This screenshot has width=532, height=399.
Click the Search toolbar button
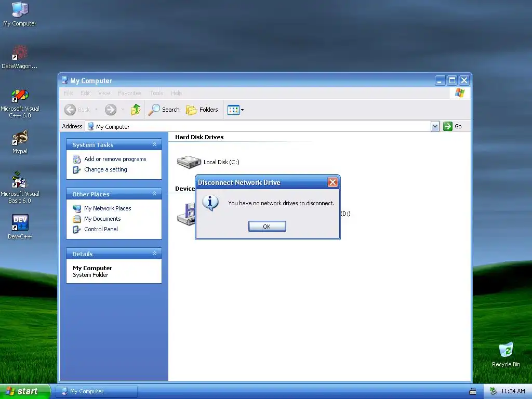(x=164, y=110)
